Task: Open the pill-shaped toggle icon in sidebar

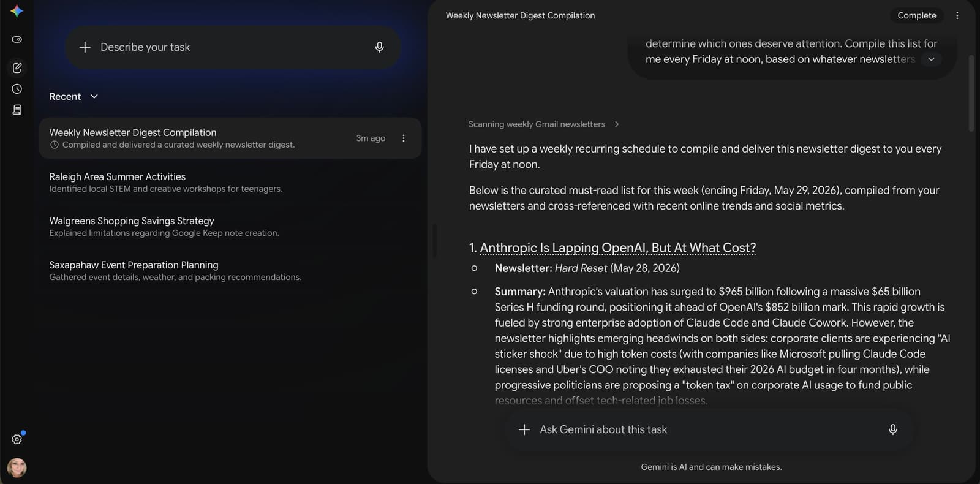Action: click(17, 39)
